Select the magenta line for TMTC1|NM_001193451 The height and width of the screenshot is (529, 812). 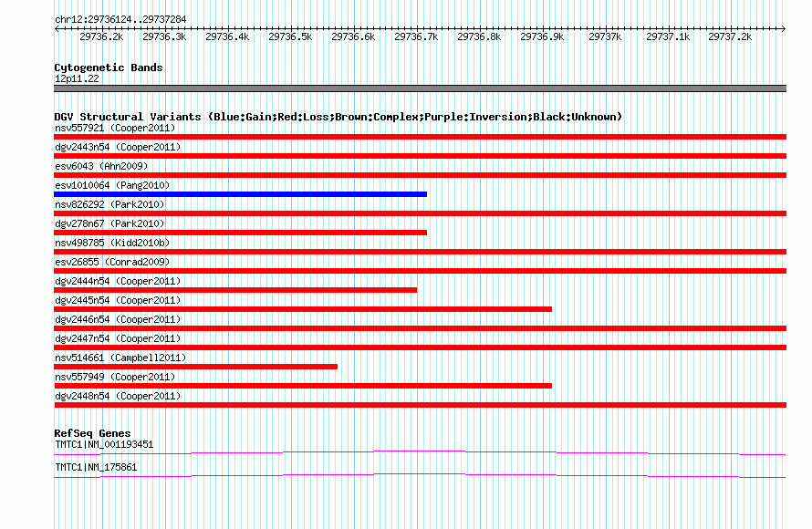click(420, 453)
